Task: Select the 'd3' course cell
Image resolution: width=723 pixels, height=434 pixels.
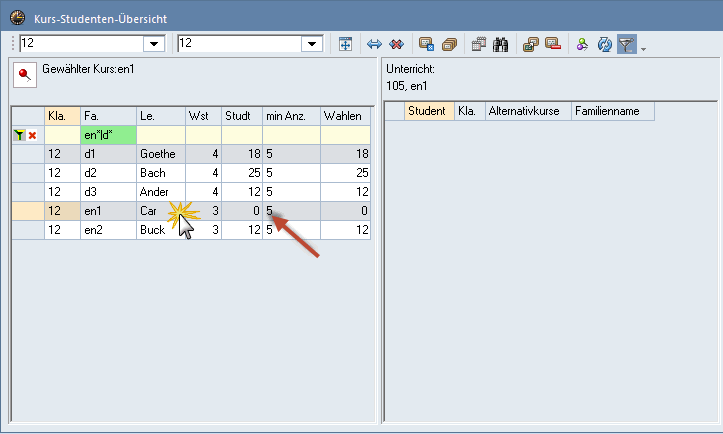Action: tap(108, 192)
